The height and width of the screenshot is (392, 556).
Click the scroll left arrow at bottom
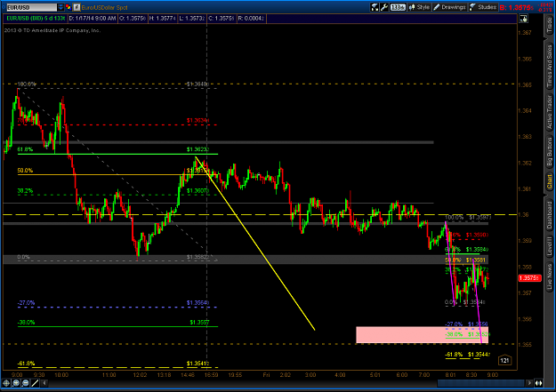click(44, 383)
